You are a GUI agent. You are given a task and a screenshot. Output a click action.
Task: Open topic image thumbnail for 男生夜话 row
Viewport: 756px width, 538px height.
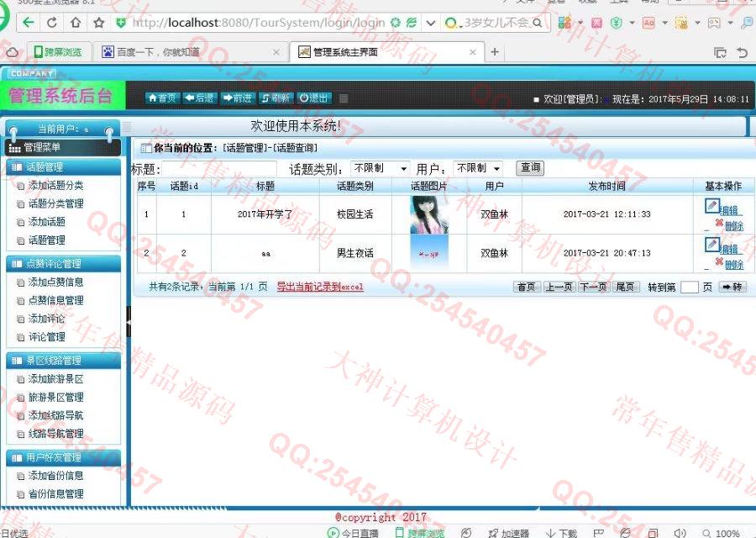pos(429,252)
